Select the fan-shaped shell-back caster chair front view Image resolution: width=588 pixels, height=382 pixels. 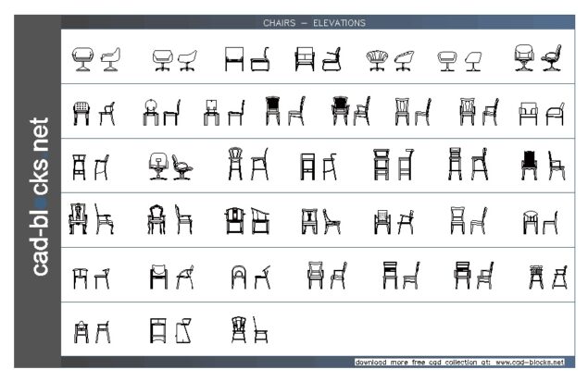click(376, 61)
